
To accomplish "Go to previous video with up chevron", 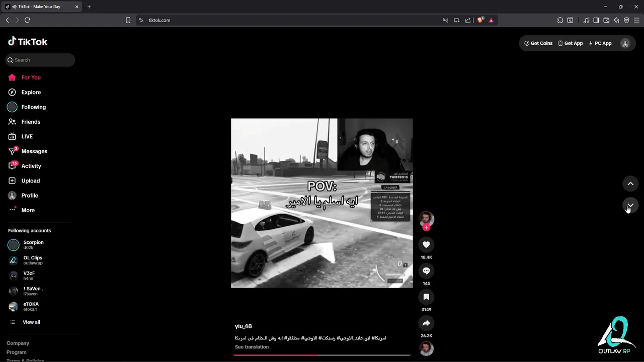I will click(630, 184).
